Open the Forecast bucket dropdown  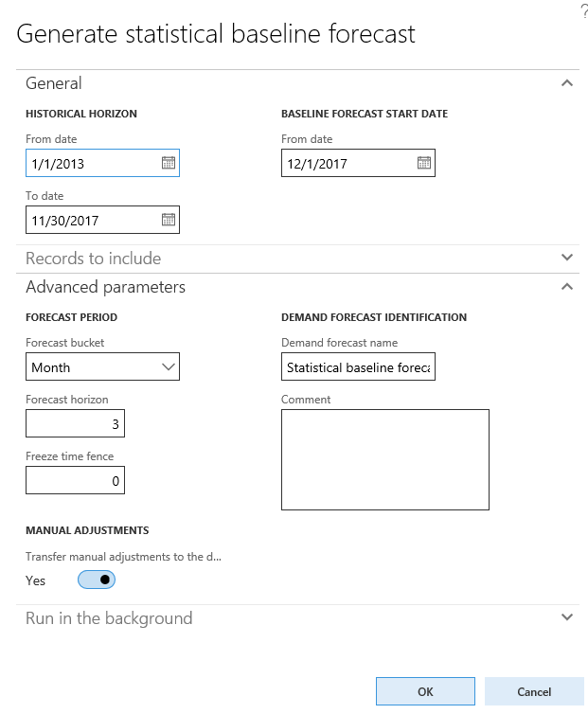point(102,366)
